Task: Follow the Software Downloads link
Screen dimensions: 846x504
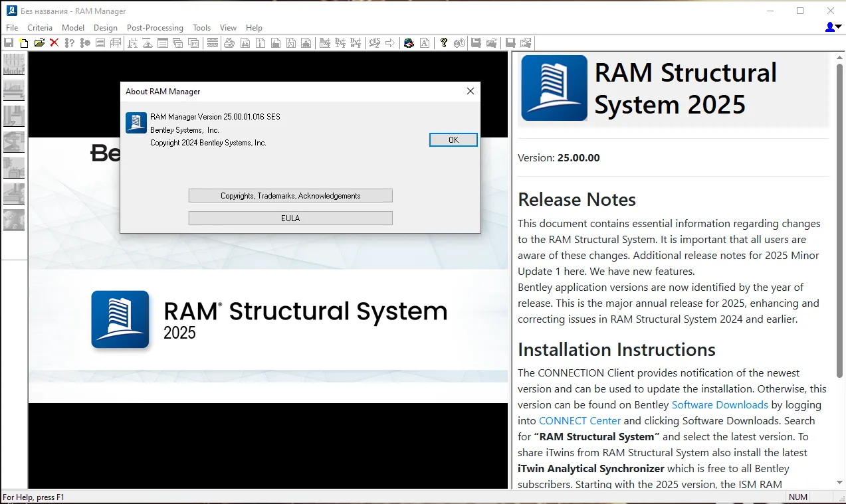Action: click(720, 404)
